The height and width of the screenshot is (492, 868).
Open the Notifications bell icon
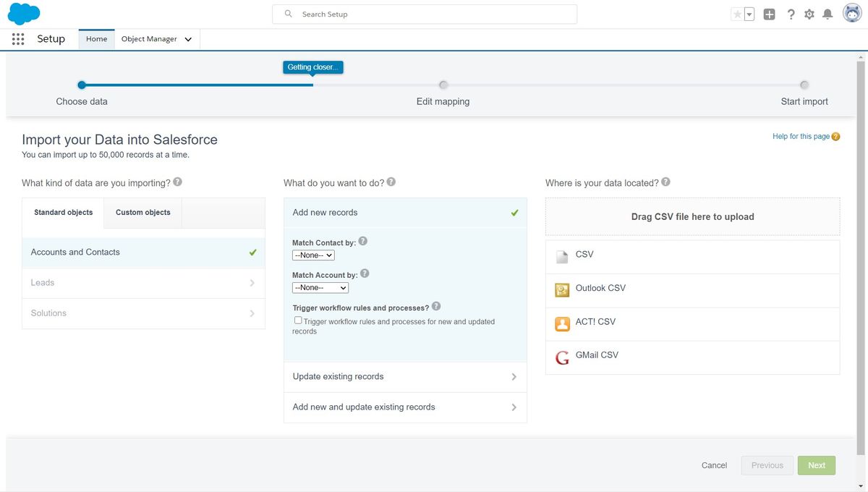tap(828, 14)
